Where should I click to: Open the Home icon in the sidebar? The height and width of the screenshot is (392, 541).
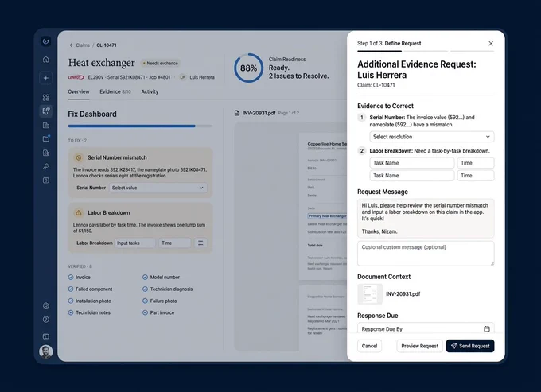pos(45,60)
